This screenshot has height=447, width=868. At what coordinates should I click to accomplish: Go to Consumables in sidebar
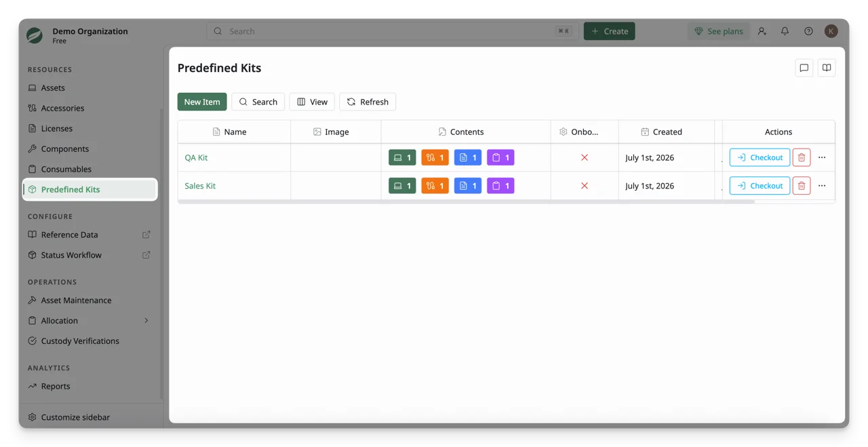[90, 169]
